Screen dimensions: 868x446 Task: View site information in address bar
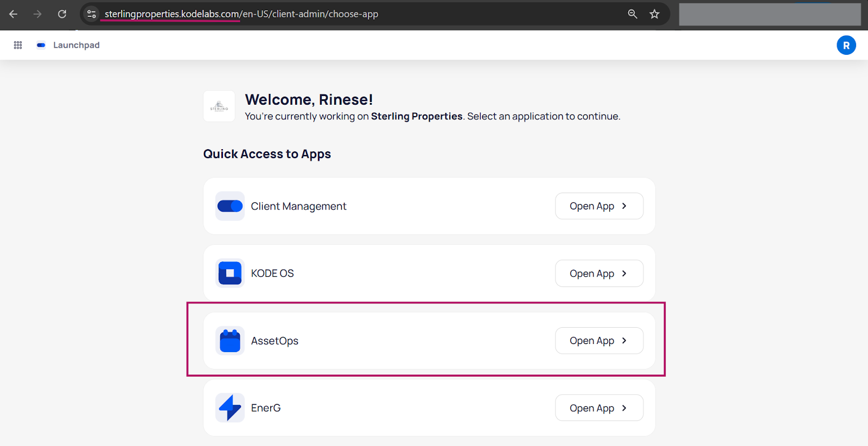tap(92, 14)
